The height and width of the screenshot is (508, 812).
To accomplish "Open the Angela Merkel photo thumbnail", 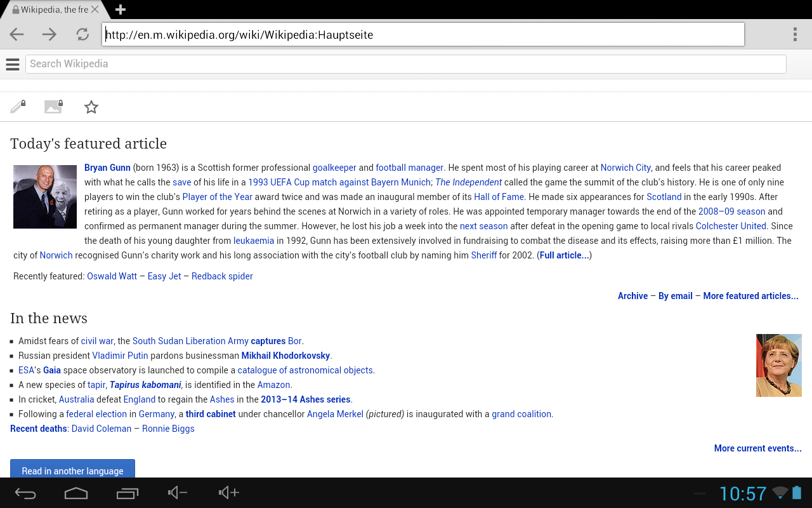I will pyautogui.click(x=779, y=366).
